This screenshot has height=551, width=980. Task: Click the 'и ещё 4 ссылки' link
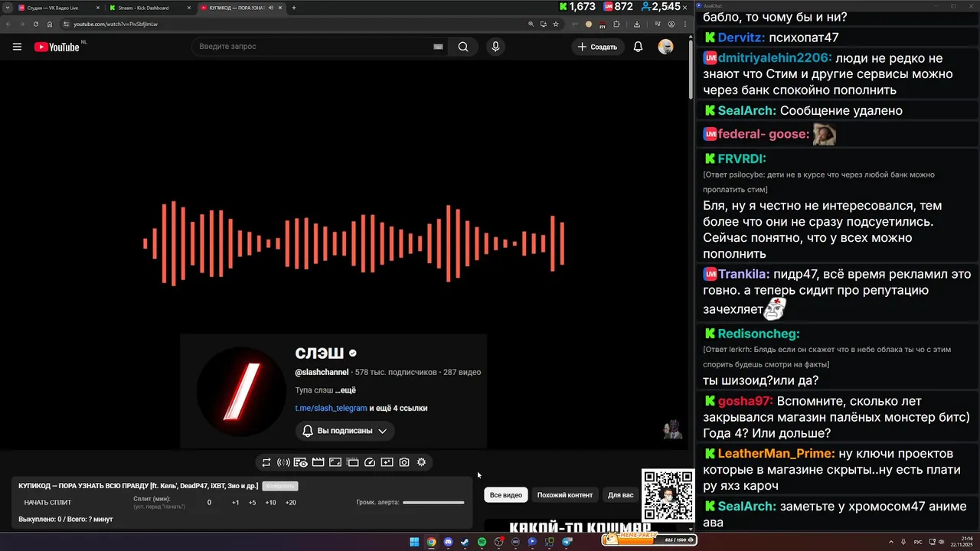[398, 408]
